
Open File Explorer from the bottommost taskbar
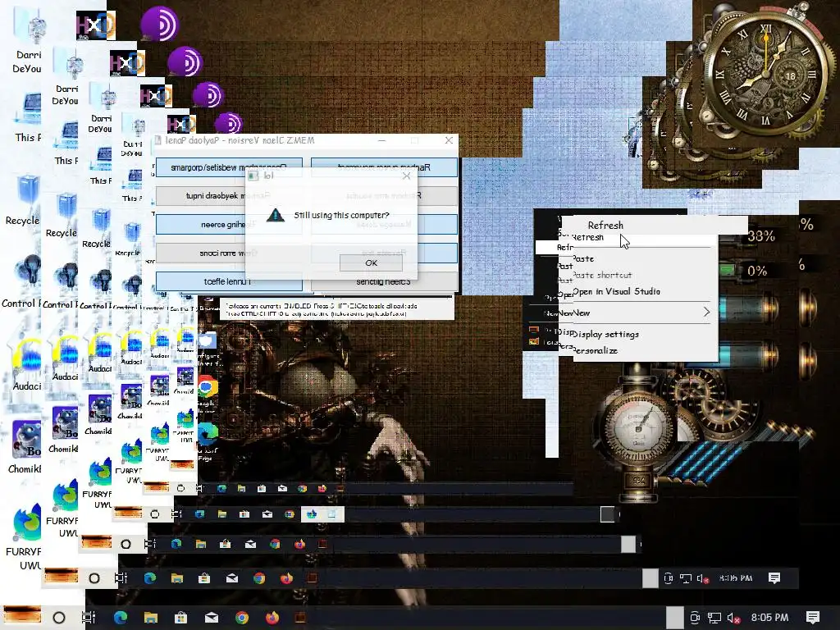[151, 618]
